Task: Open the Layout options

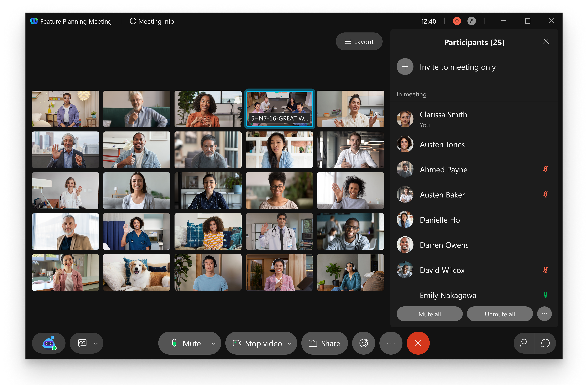Action: pyautogui.click(x=359, y=42)
